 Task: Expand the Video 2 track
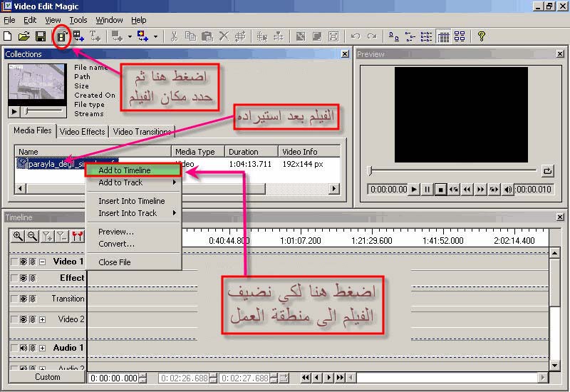tap(43, 319)
